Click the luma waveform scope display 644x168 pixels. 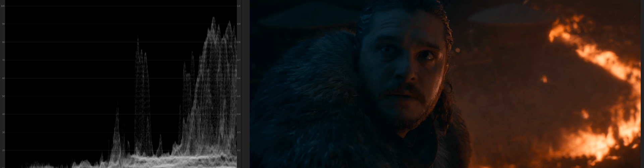121,84
